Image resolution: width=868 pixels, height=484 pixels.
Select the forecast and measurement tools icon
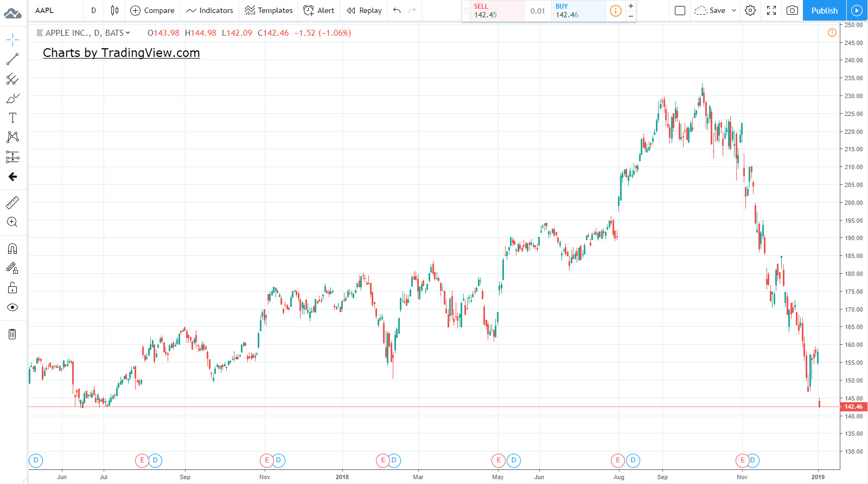[x=12, y=157]
